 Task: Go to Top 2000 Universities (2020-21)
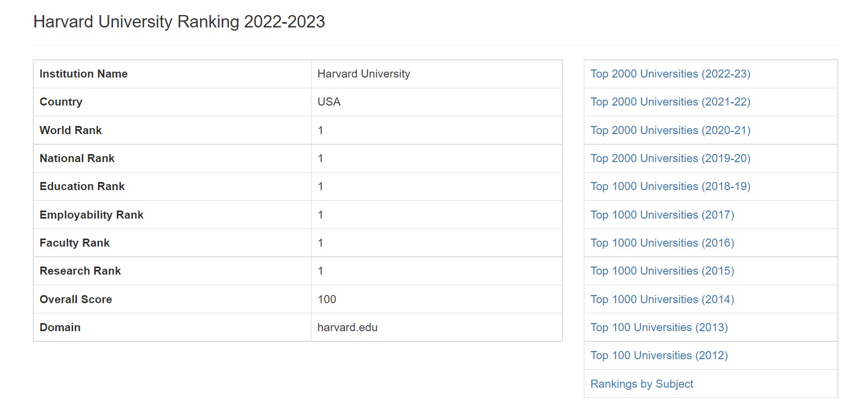[x=670, y=130]
